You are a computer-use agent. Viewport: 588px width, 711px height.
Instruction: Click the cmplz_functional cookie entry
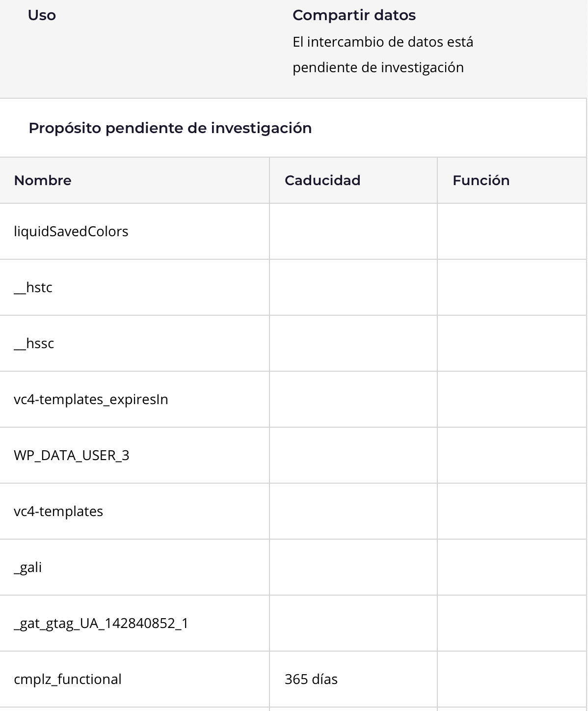68,679
